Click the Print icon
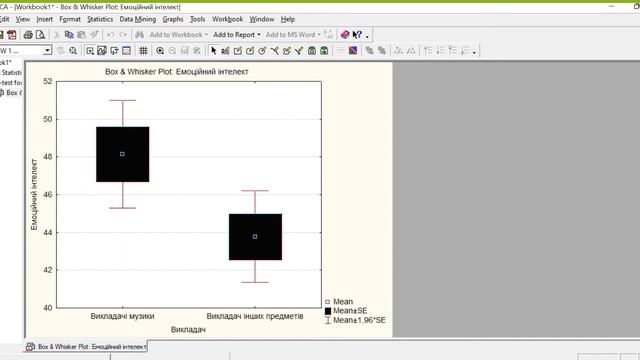Image resolution: width=640 pixels, height=360 pixels. point(28,35)
